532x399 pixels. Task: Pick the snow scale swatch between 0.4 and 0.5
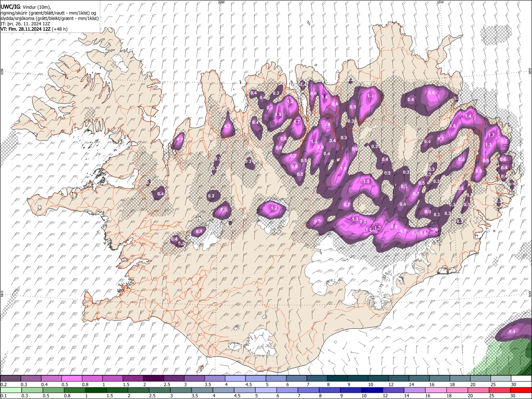tap(51, 379)
